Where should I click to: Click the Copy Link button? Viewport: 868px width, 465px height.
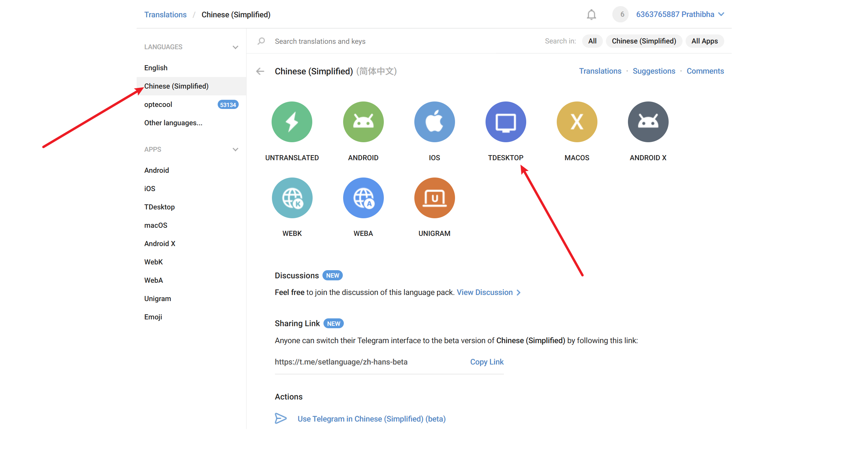click(487, 362)
